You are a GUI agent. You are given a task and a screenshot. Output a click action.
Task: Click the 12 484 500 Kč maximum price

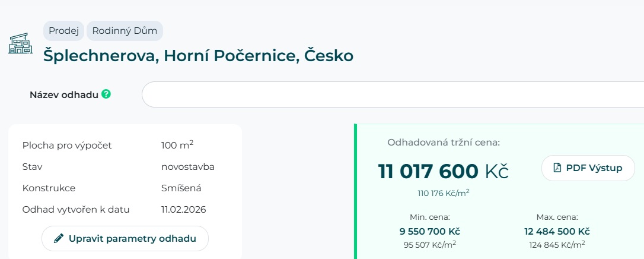click(x=557, y=231)
